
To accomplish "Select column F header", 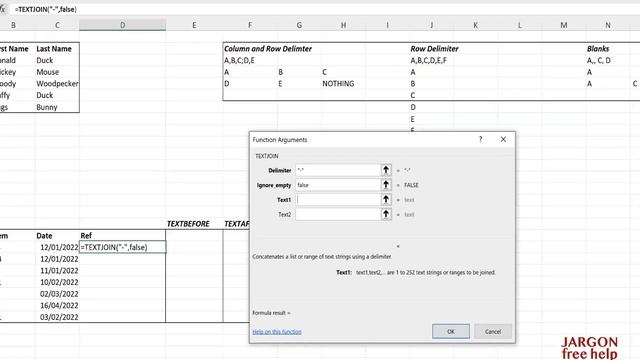I will point(250,25).
